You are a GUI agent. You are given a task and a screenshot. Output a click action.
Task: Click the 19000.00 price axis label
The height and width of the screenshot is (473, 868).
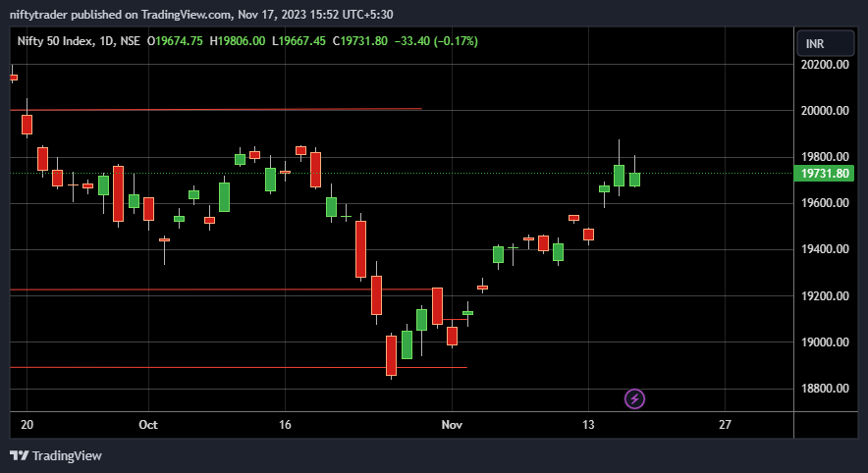click(x=825, y=342)
